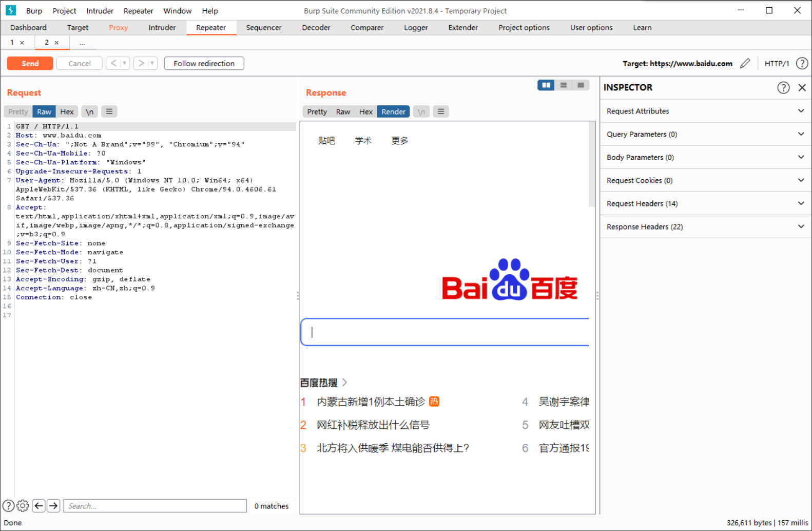Open the Window menu

[x=178, y=11]
